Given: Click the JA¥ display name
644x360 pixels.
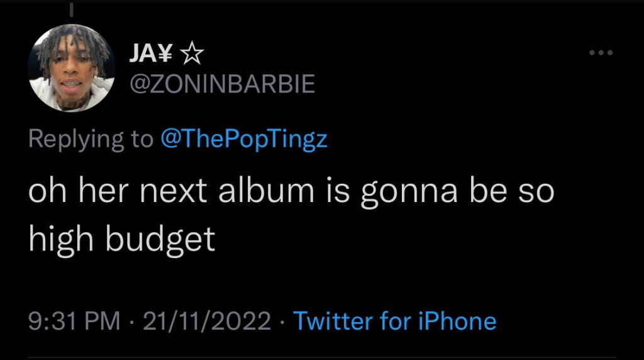Looking at the screenshot, I should (x=151, y=57).
